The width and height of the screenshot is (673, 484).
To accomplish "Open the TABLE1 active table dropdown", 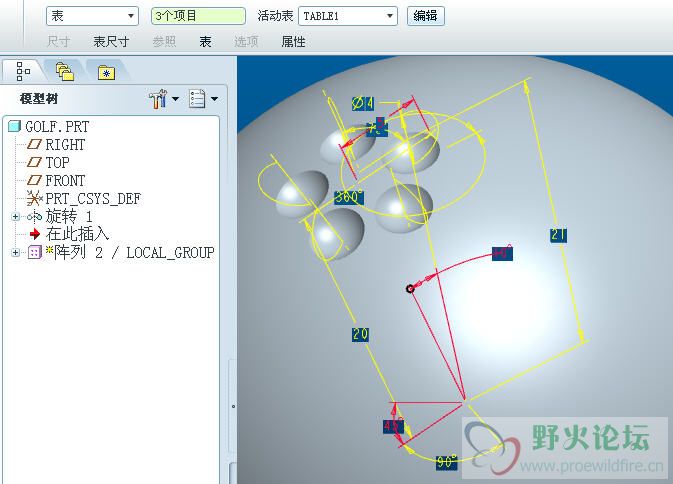I will [x=348, y=16].
